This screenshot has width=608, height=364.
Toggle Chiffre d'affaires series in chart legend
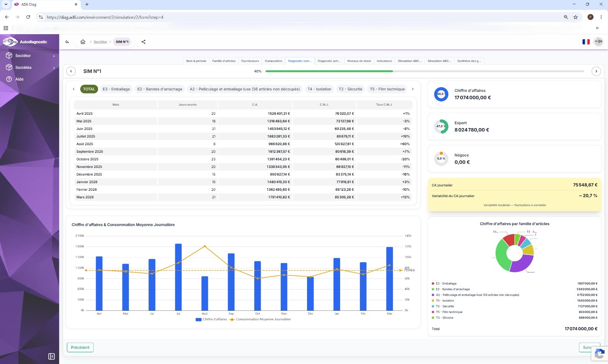211,319
